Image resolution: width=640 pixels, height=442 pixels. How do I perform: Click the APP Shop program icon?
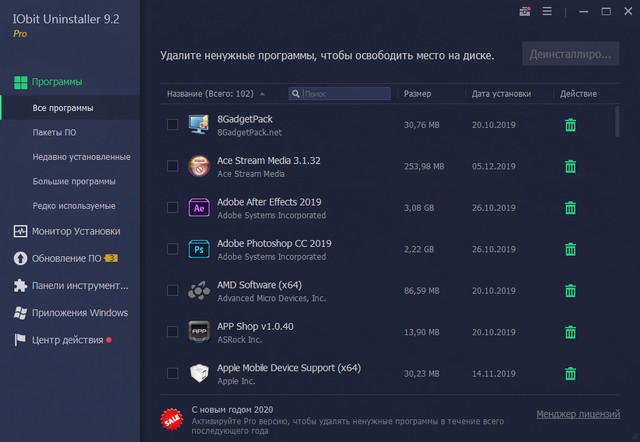click(x=199, y=332)
